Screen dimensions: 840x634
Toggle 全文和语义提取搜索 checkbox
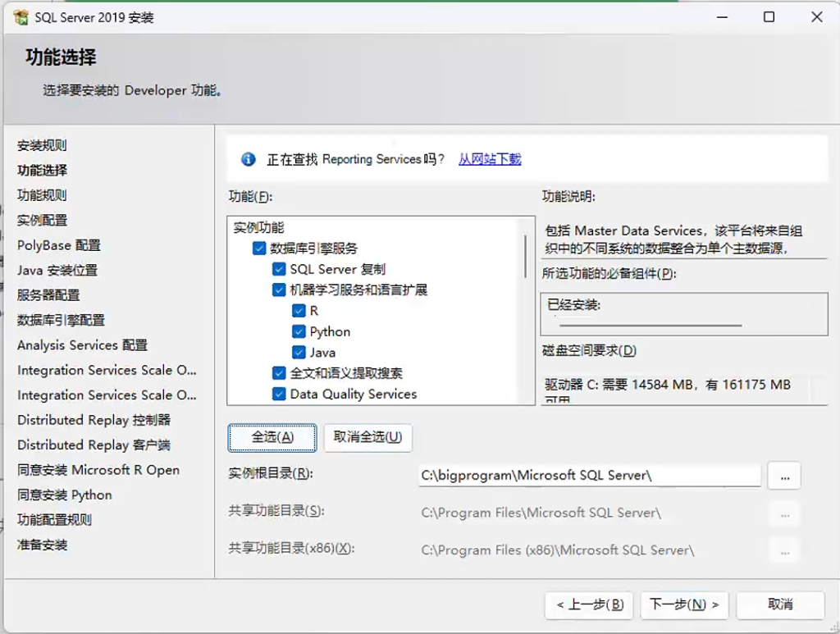(279, 372)
